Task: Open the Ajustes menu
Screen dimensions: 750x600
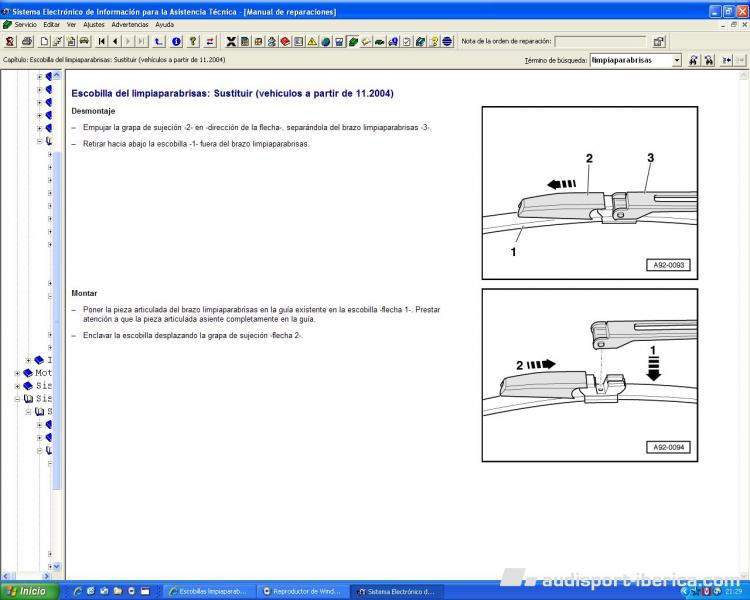Action: (x=94, y=24)
